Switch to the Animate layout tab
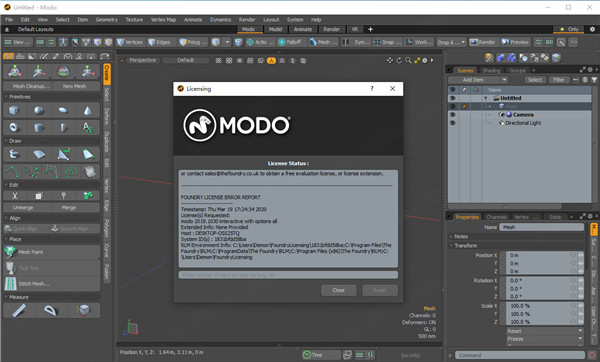The width and height of the screenshot is (600, 362). coord(303,29)
